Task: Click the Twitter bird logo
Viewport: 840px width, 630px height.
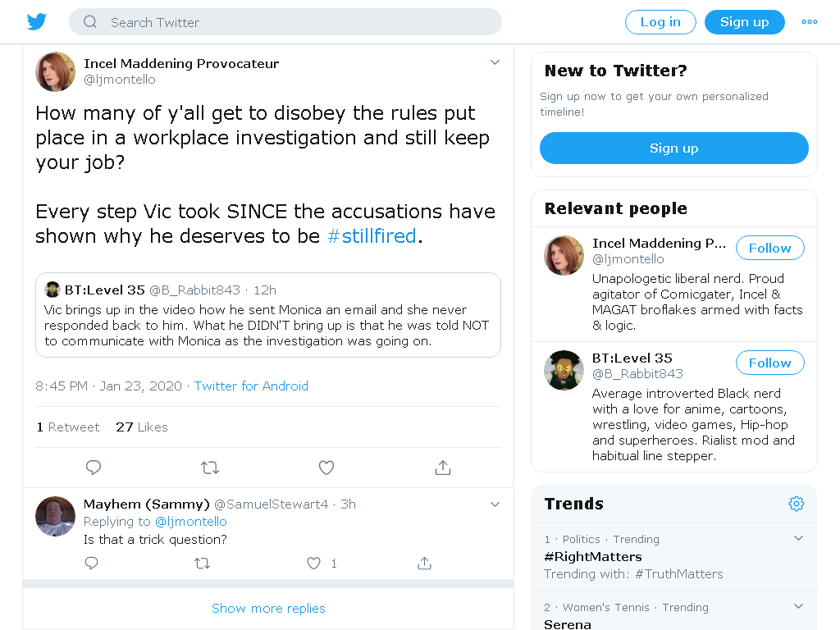Action: (x=36, y=22)
